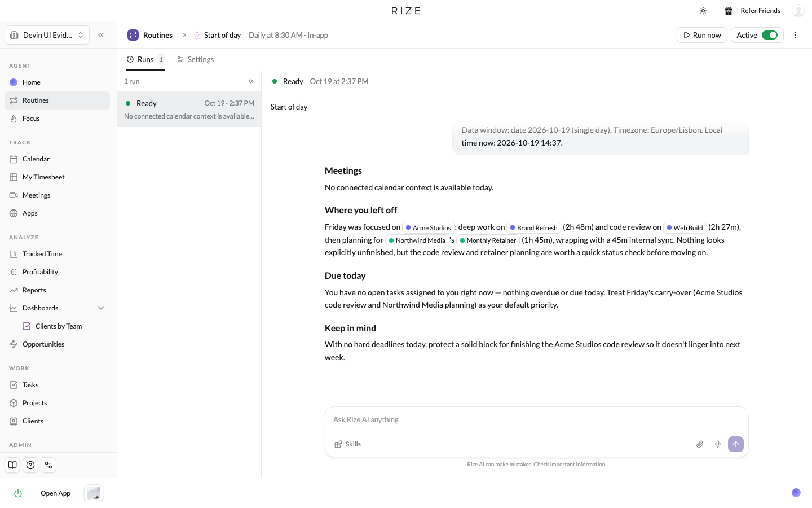Open the workspace switcher dropdown

tap(47, 35)
